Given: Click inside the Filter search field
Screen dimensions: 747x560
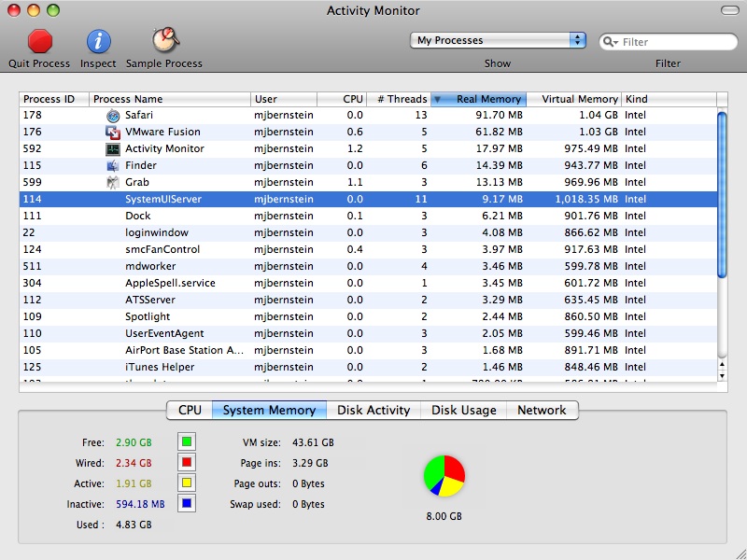Looking at the screenshot, I should point(668,42).
